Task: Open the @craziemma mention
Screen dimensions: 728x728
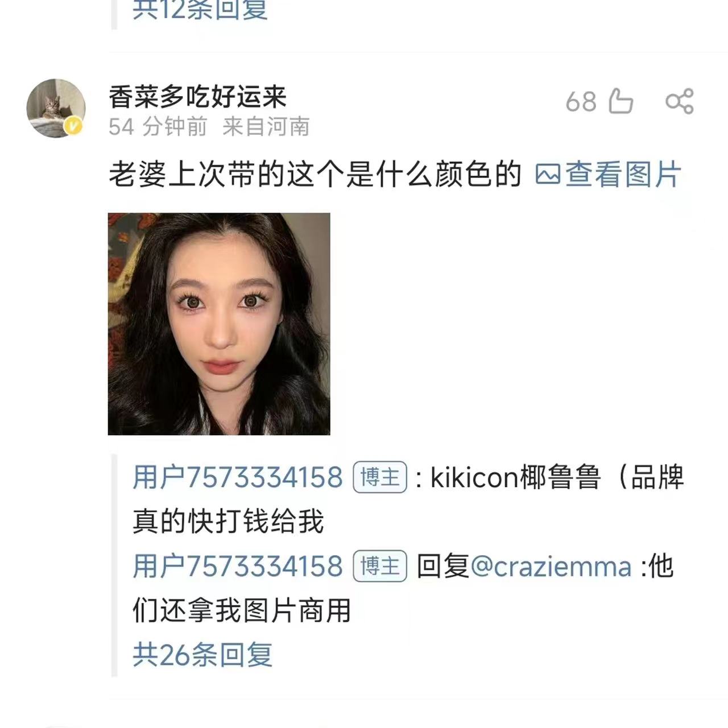Action: pyautogui.click(x=551, y=567)
